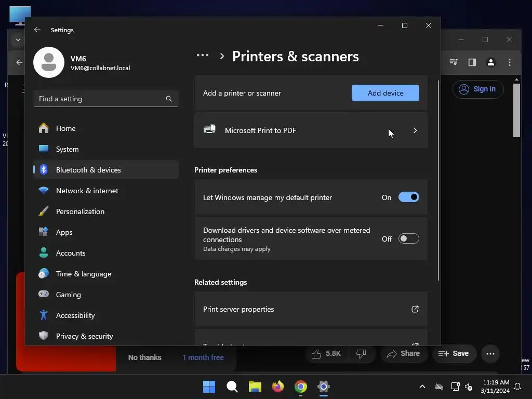Click the search magnifier in Find a setting
The width and height of the screenshot is (532, 399).
coord(169,99)
